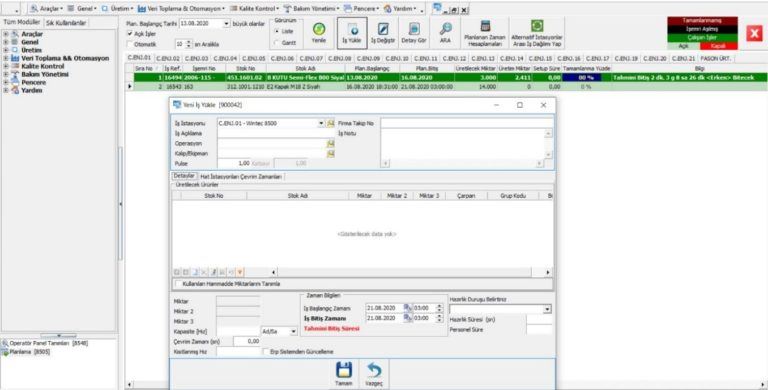Click the ARA search magnifier icon
Viewport: 768px width, 390px height.
[445, 29]
